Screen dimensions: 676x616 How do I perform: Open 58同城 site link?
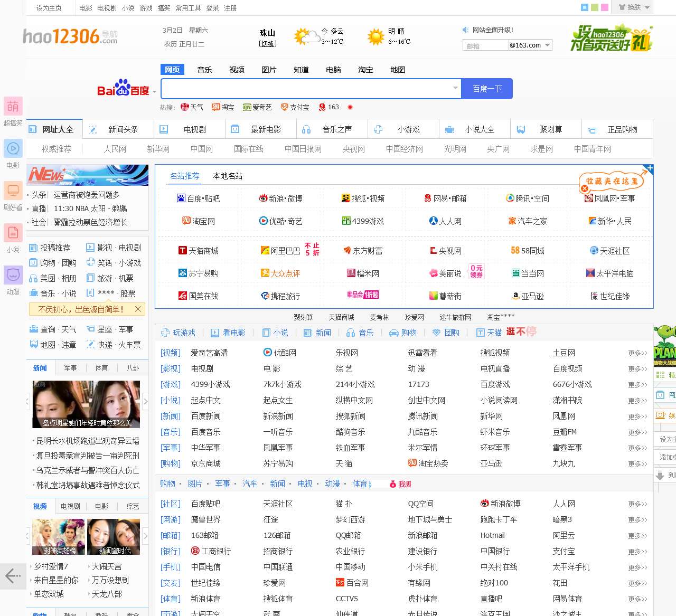528,251
